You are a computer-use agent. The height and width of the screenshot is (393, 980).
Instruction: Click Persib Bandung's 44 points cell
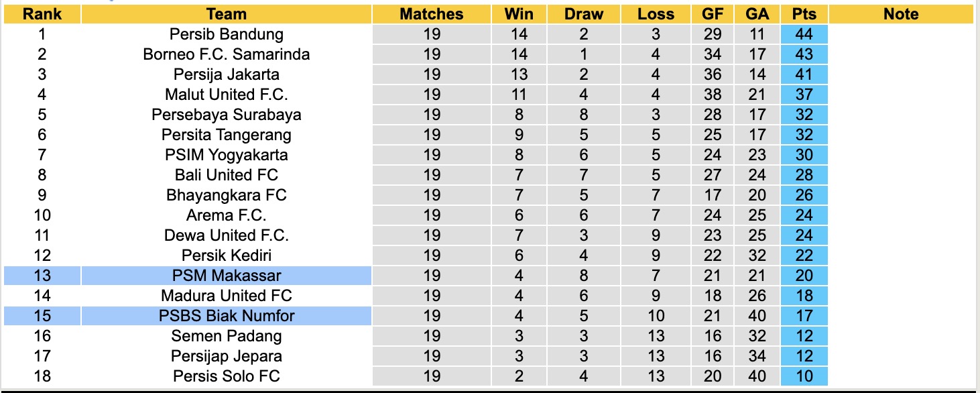pyautogui.click(x=804, y=34)
